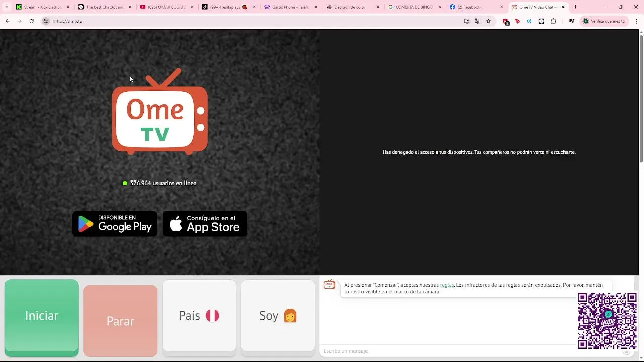Reload the ome.tv page

(x=31, y=21)
